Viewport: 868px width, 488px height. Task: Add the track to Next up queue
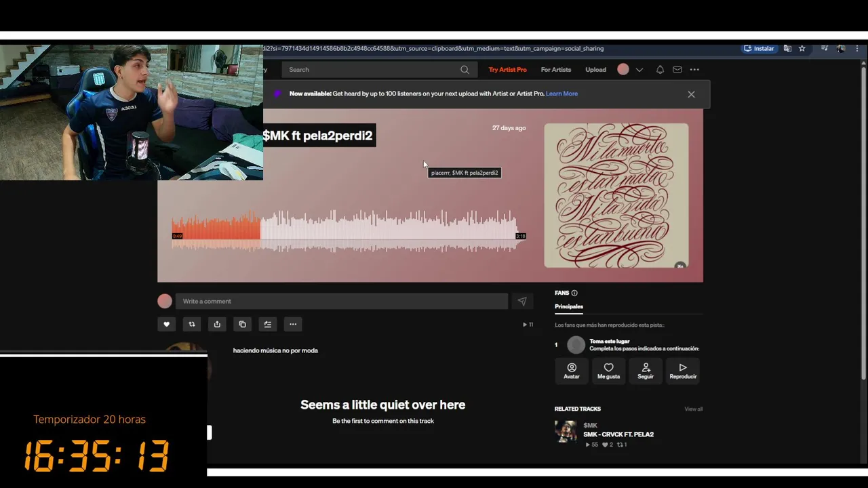pyautogui.click(x=268, y=324)
